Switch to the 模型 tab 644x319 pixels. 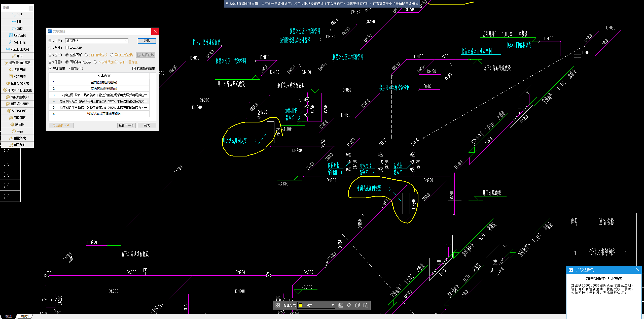click(x=9, y=316)
